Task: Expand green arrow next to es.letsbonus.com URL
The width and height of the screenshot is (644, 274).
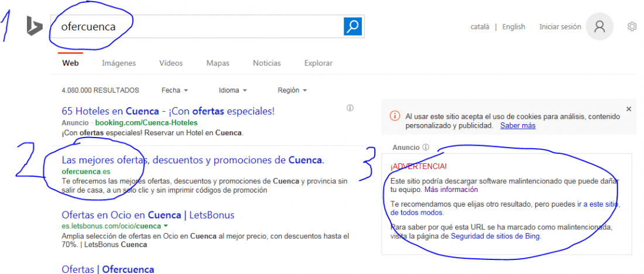Action: pyautogui.click(x=165, y=226)
